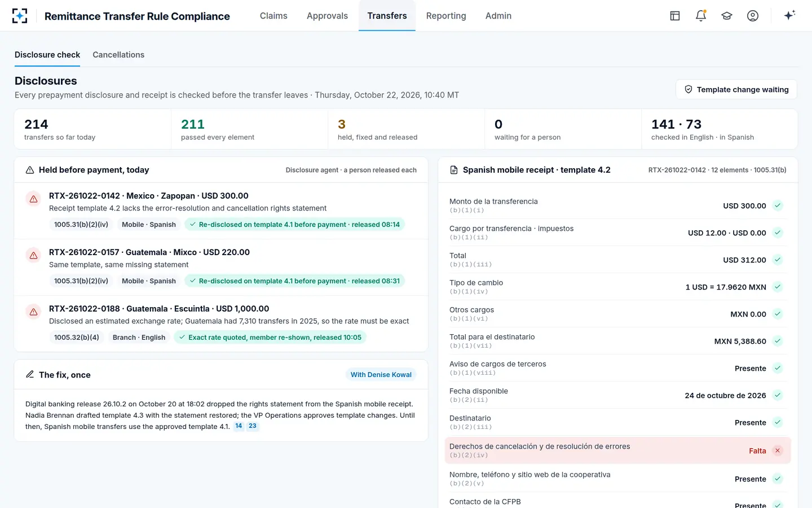812x508 pixels.
Task: Click the 1005.32(b)(4) rule tag
Action: click(x=77, y=338)
